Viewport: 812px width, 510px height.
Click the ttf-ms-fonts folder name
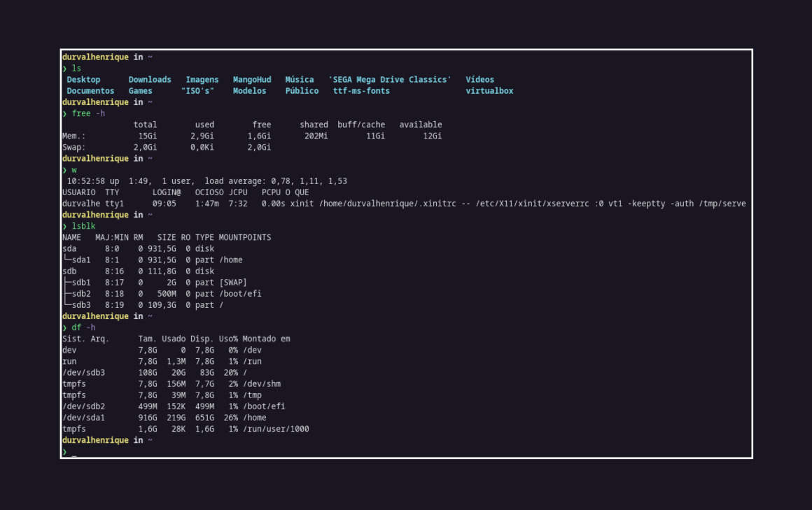[361, 90]
